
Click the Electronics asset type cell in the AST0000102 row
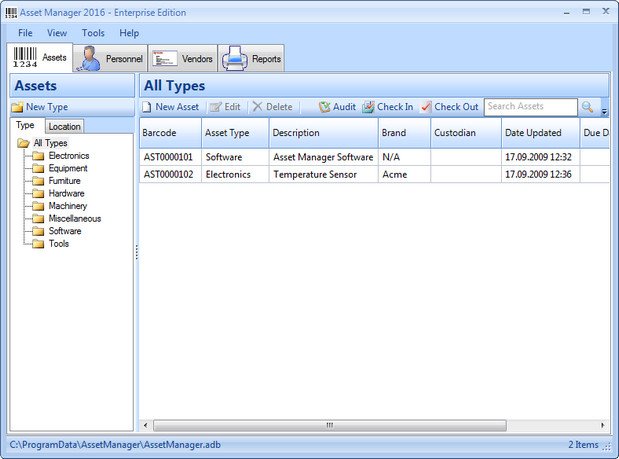click(x=235, y=174)
